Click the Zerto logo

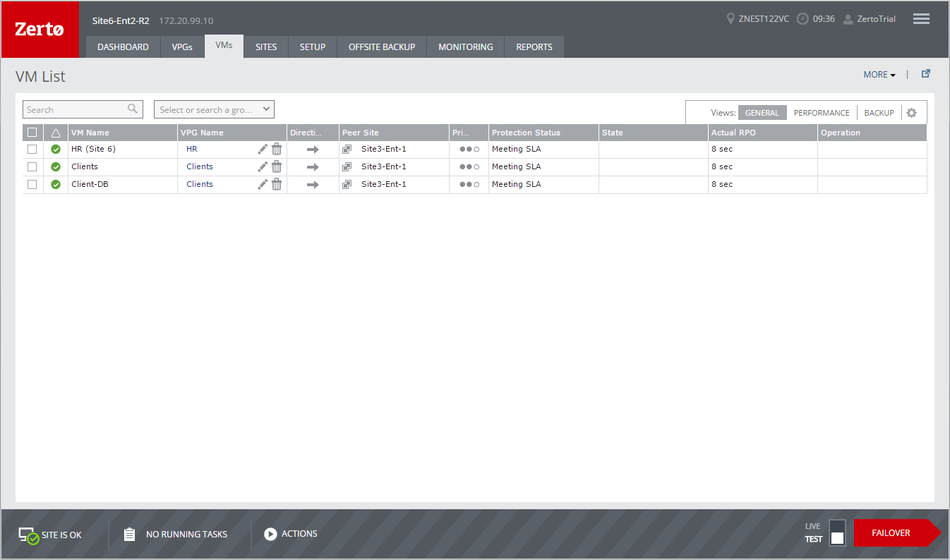(40, 29)
